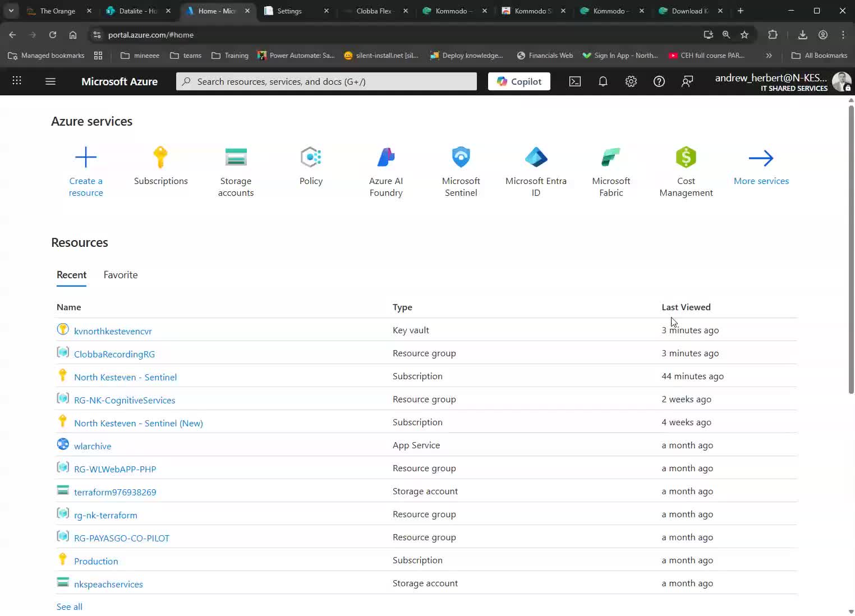
Task: Open the tab search dropdown arrow
Action: click(x=11, y=11)
